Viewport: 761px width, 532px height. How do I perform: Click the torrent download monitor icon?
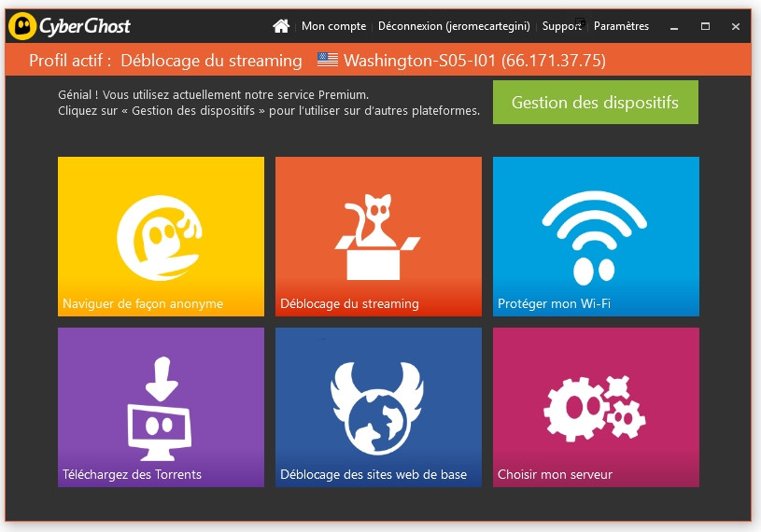(160, 406)
